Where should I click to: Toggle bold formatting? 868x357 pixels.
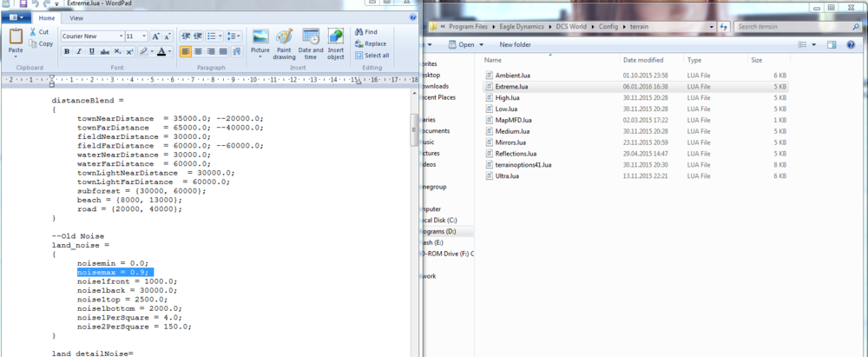point(67,51)
